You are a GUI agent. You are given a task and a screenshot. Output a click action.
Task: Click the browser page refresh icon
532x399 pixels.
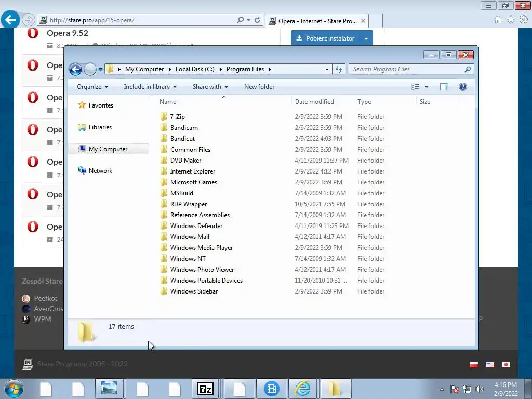tap(257, 20)
